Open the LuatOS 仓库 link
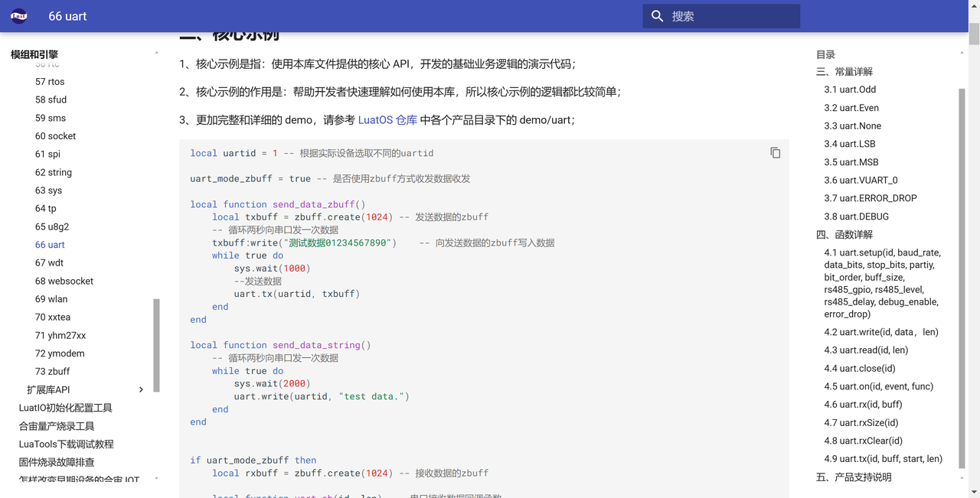 point(387,120)
